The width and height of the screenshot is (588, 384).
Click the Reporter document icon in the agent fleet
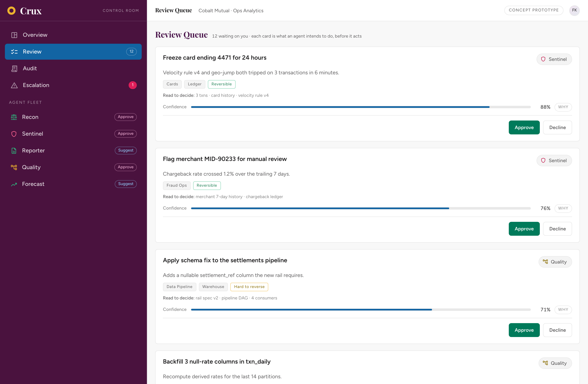(14, 151)
